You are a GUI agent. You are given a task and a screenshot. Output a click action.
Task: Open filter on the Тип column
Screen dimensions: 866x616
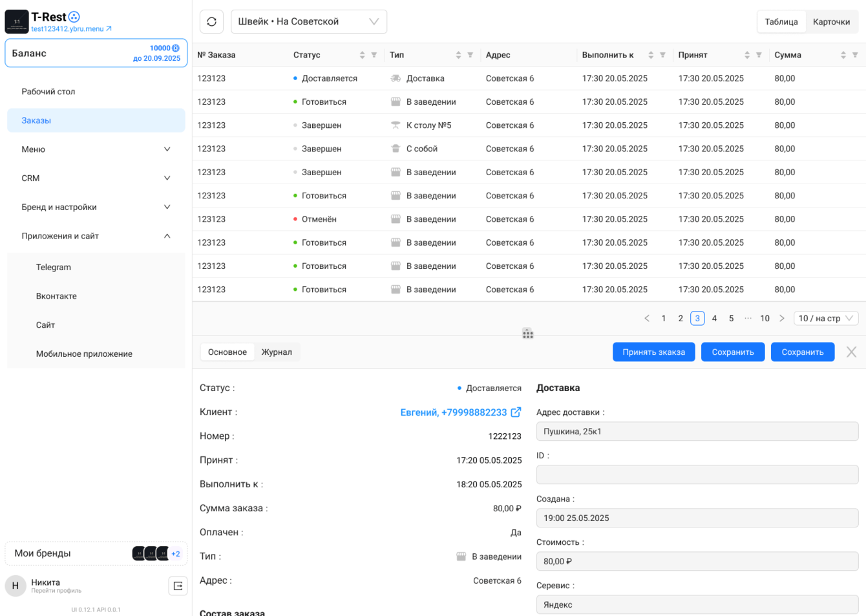pos(470,55)
